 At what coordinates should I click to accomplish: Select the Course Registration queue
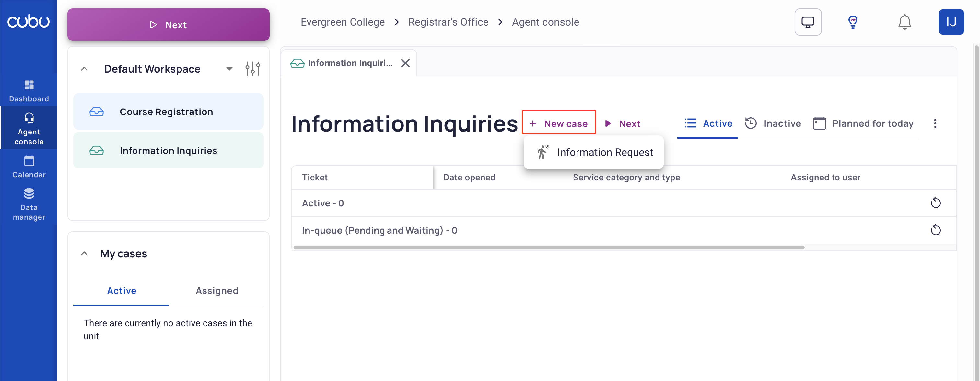pos(168,112)
